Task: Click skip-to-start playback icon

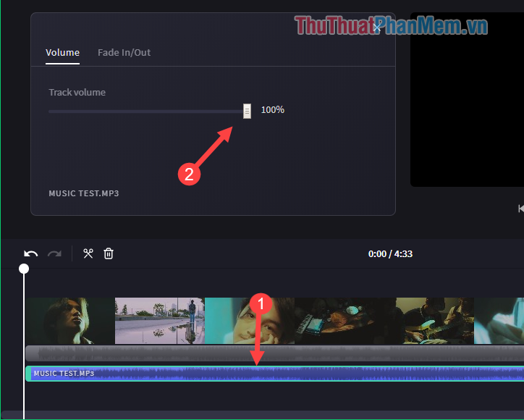Action: [x=520, y=209]
